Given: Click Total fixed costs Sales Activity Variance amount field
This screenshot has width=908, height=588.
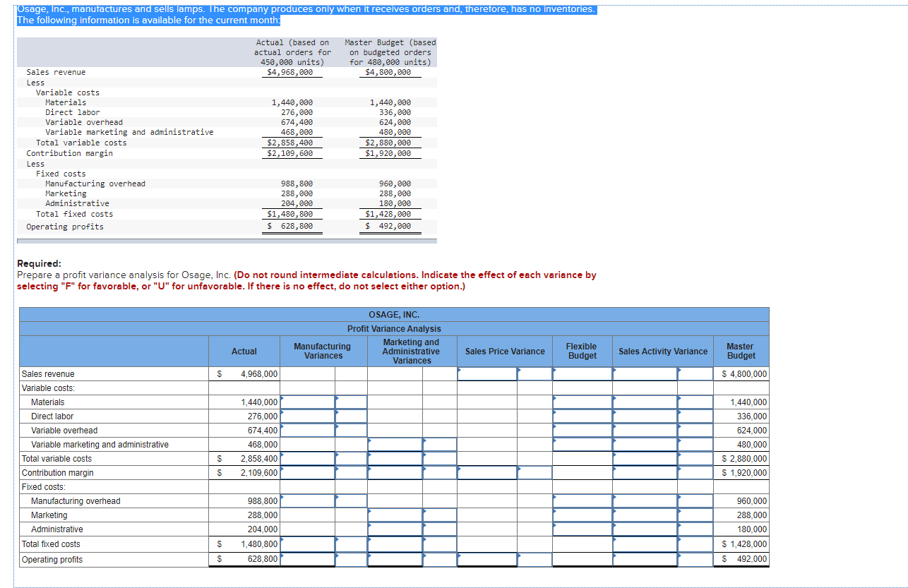Looking at the screenshot, I should 645,544.
